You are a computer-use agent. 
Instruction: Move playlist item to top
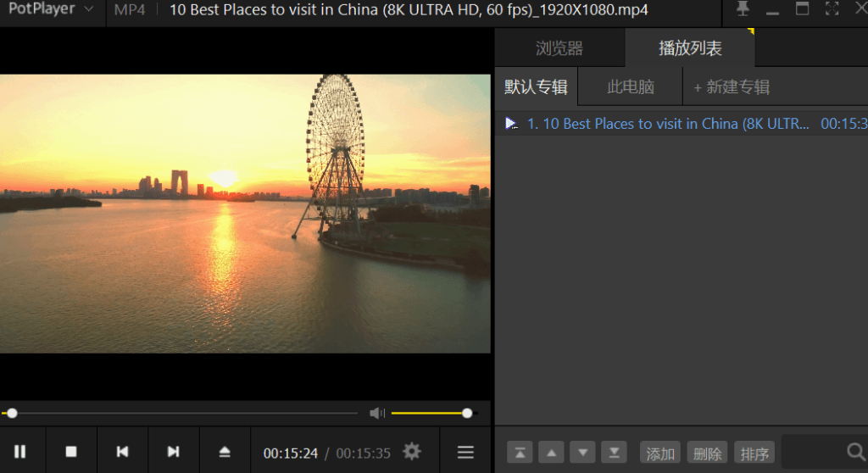520,453
